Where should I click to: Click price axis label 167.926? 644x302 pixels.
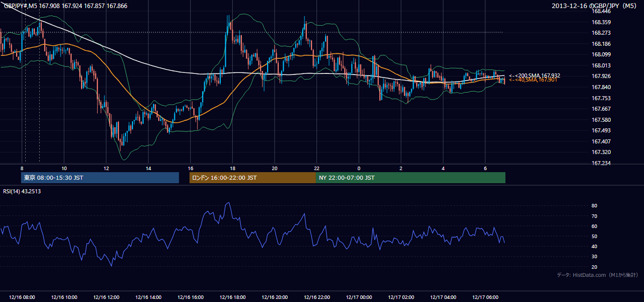click(x=601, y=76)
